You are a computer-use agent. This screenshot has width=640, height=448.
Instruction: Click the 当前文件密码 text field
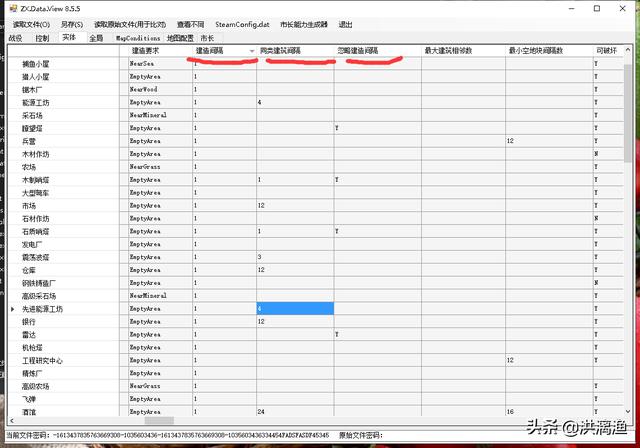(200, 435)
